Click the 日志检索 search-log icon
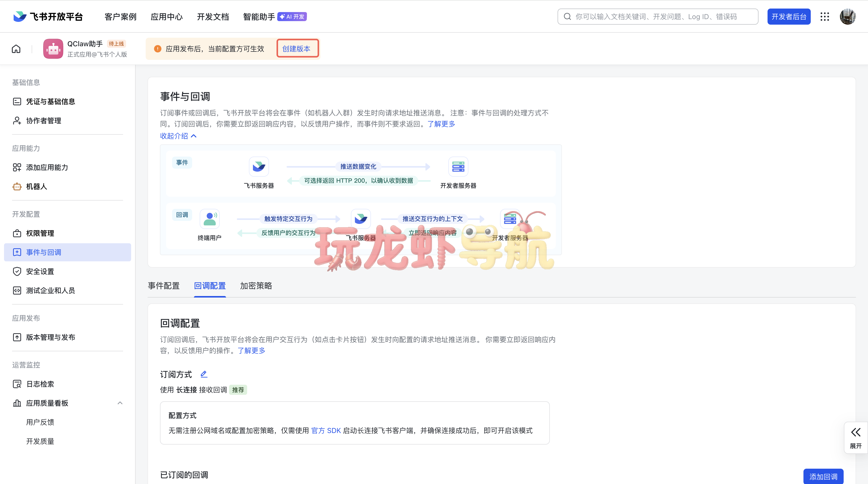Image resolution: width=868 pixels, height=484 pixels. click(x=17, y=384)
